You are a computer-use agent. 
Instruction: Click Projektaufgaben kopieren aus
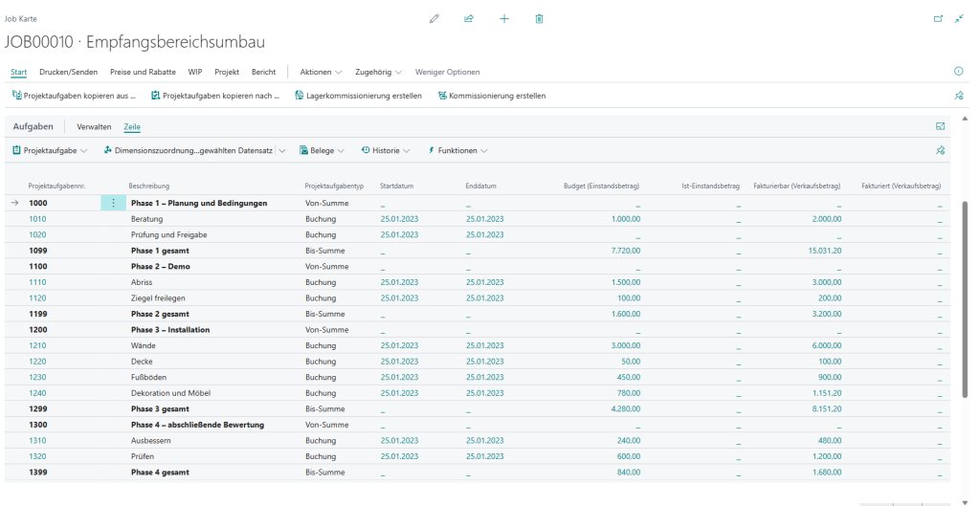(x=74, y=96)
